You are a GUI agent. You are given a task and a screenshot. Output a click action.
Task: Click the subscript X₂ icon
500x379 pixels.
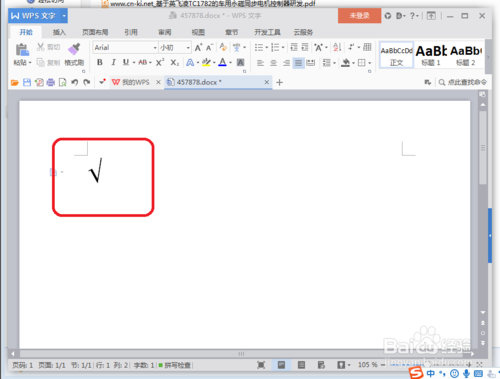click(x=174, y=62)
